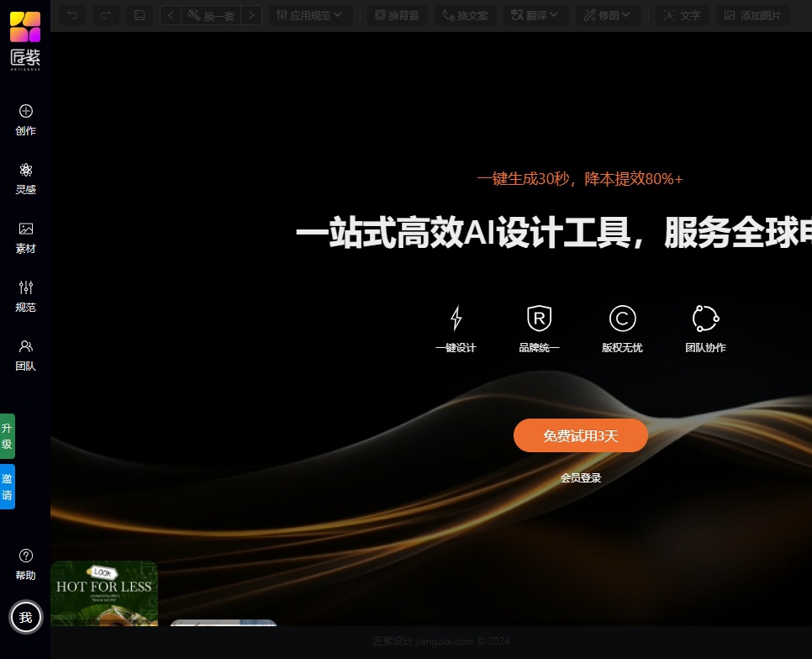The image size is (812, 659).
Task: Open the 素材 assets panel in the sidebar
Action: pyautogui.click(x=25, y=237)
